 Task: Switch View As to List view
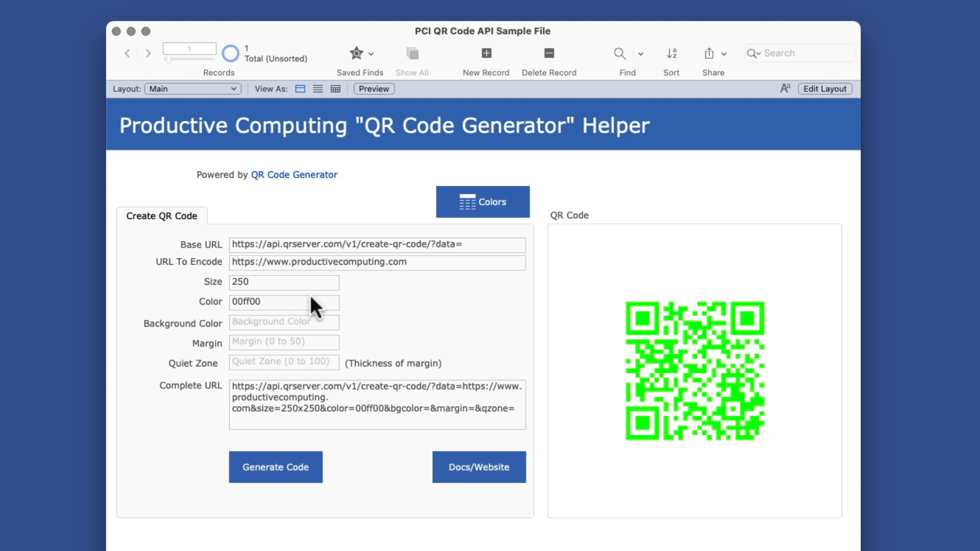317,88
